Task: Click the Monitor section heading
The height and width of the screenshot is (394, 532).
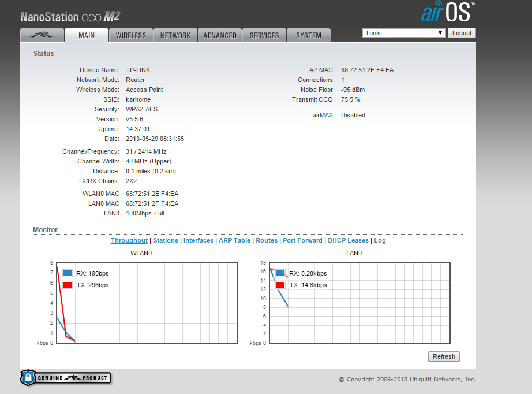Action: [45, 229]
